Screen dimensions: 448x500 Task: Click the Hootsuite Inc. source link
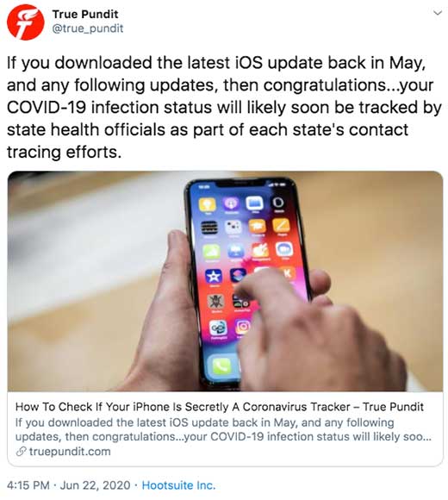click(x=178, y=485)
